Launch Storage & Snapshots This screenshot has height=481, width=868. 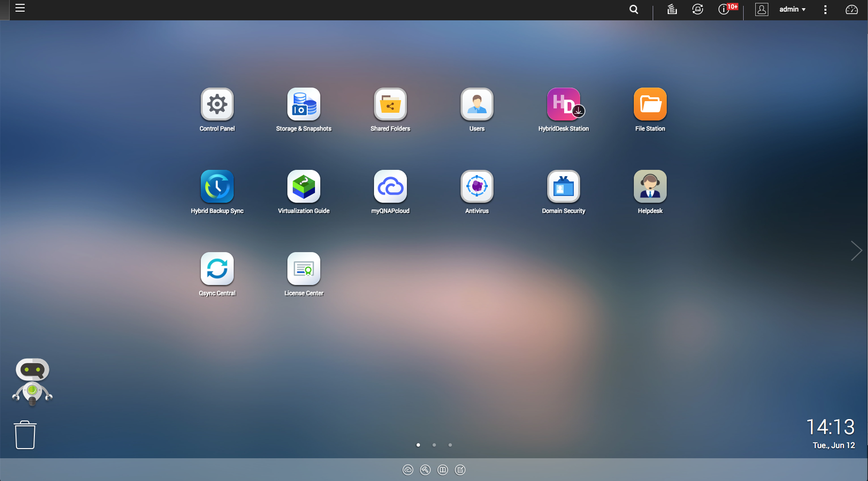pos(303,104)
